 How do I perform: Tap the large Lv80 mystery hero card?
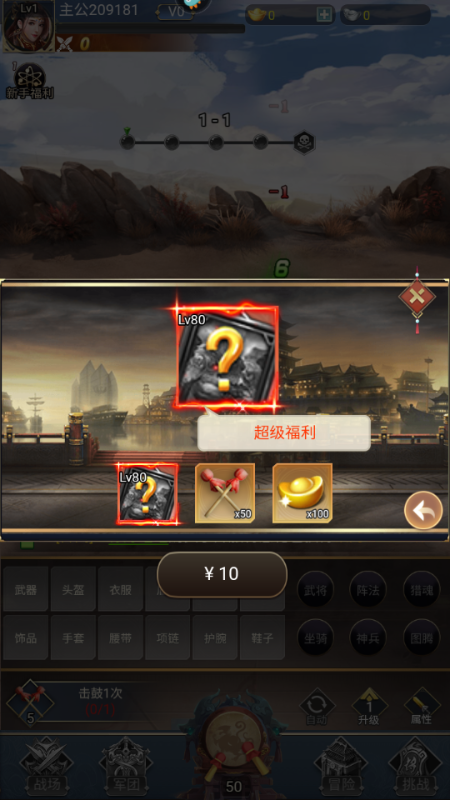[227, 357]
